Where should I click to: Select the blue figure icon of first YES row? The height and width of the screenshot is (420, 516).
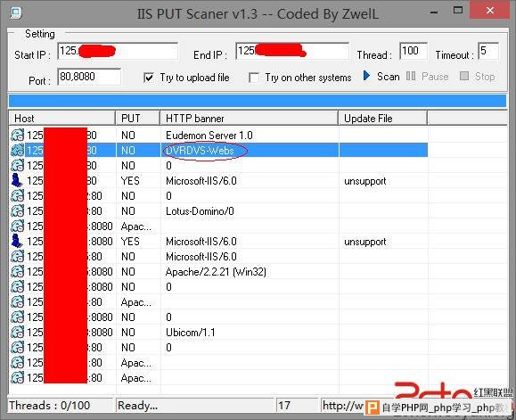tap(16, 181)
